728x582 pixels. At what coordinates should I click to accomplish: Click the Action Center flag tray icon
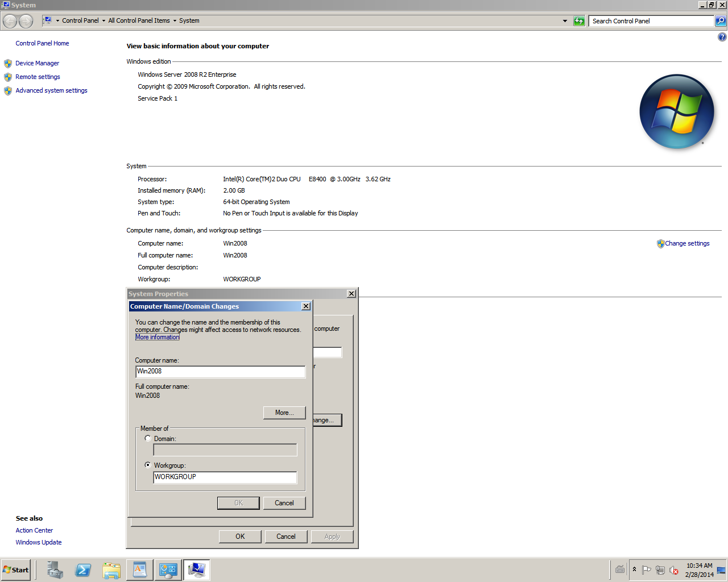(x=646, y=570)
